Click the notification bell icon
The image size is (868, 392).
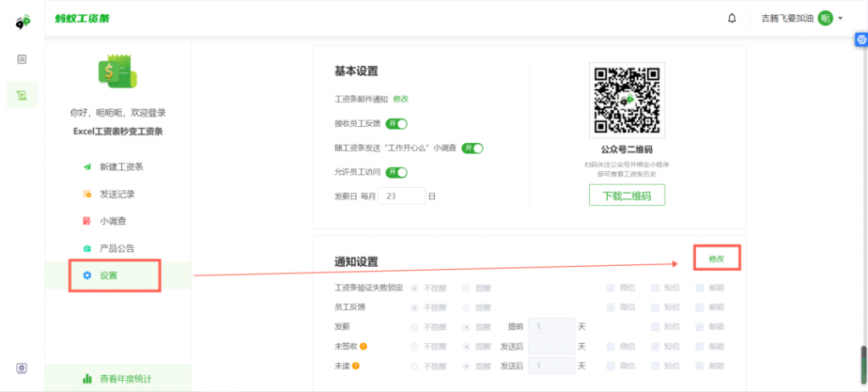click(732, 19)
